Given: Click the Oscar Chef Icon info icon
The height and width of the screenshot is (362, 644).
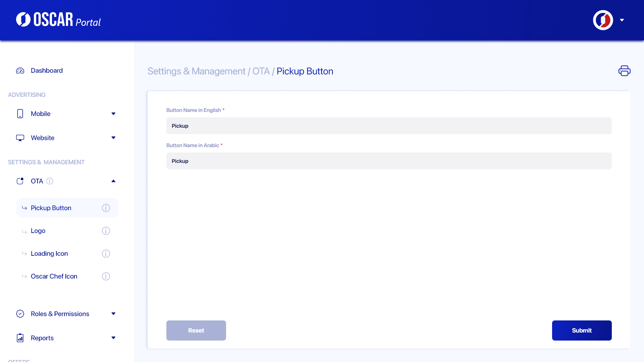Looking at the screenshot, I should coord(106,277).
